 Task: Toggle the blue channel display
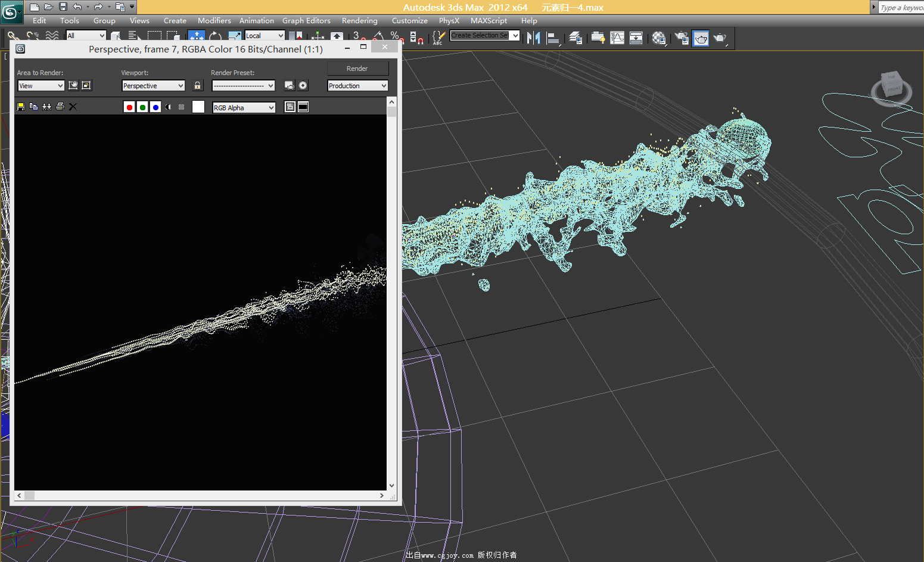point(155,107)
